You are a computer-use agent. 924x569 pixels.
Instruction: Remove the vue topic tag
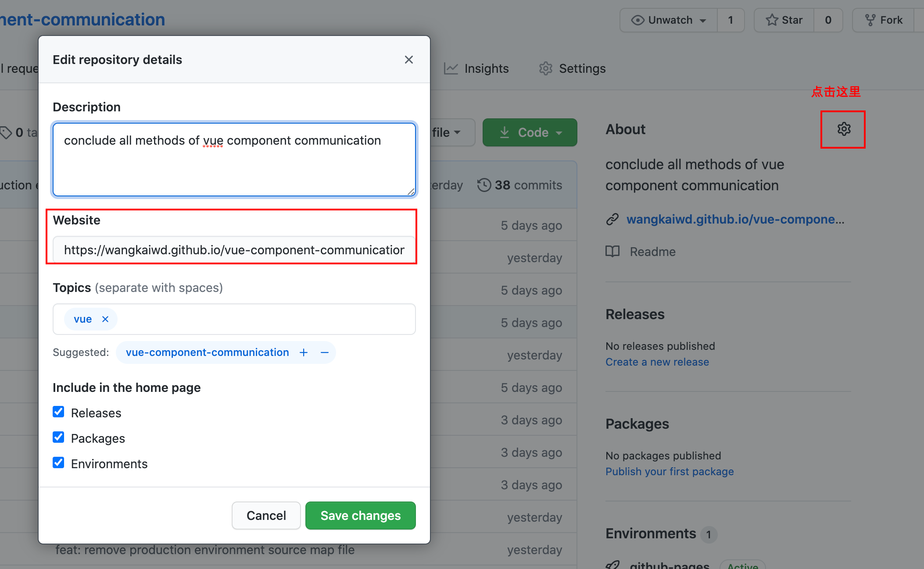[105, 319]
